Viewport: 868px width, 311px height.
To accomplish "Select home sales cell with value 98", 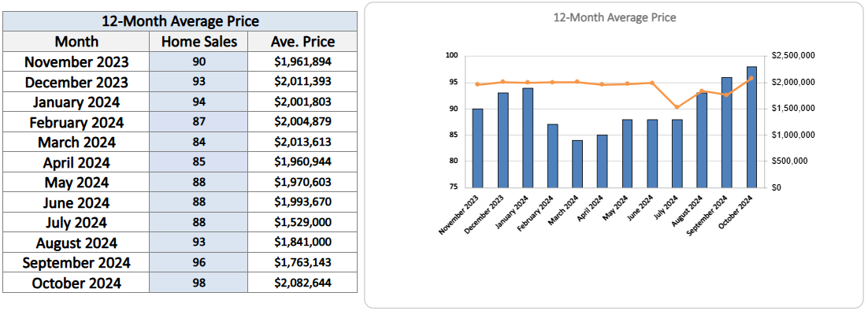I will tap(198, 283).
